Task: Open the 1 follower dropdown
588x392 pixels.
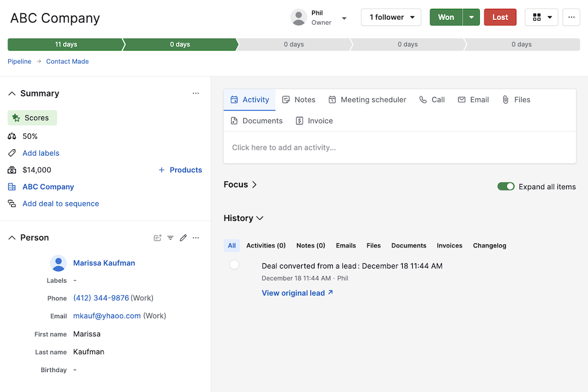Action: [x=391, y=17]
